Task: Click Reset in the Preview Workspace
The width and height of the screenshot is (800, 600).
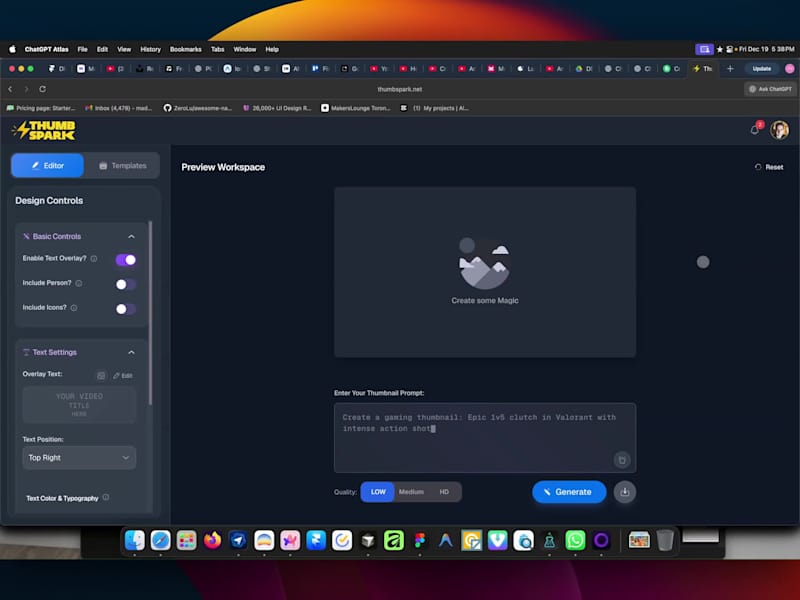Action: 769,167
